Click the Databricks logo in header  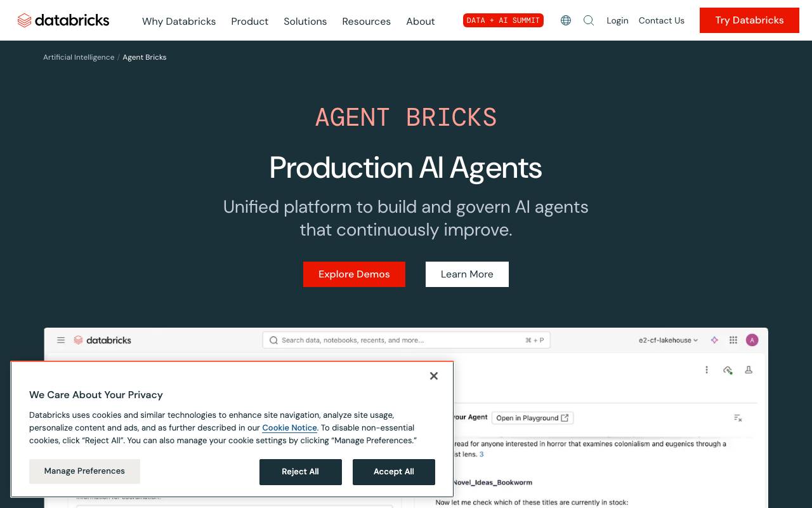63,20
